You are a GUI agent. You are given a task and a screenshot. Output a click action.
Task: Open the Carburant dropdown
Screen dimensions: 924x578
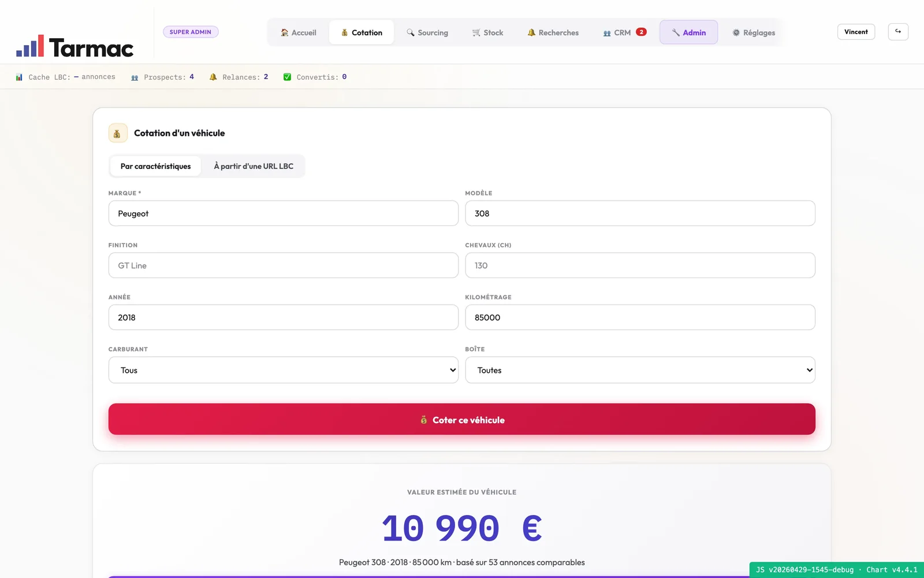284,370
